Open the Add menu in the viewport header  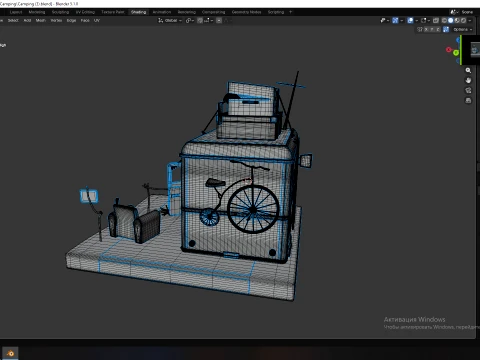pyautogui.click(x=27, y=20)
